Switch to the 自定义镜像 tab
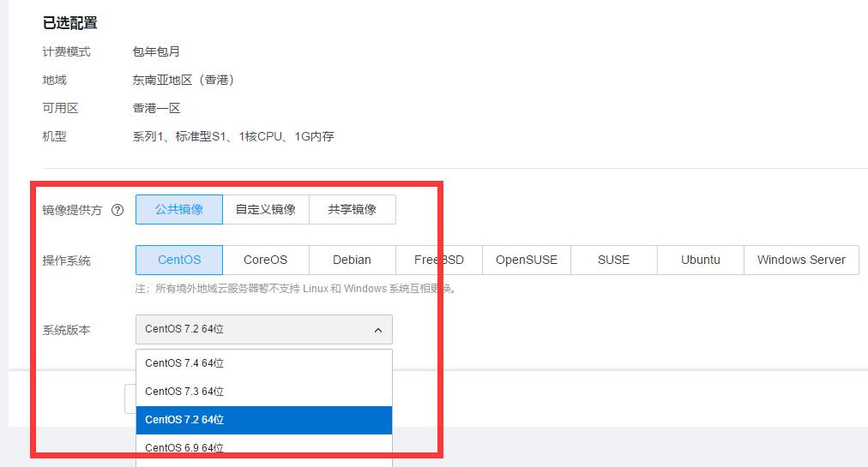This screenshot has height=467, width=868. tap(266, 209)
